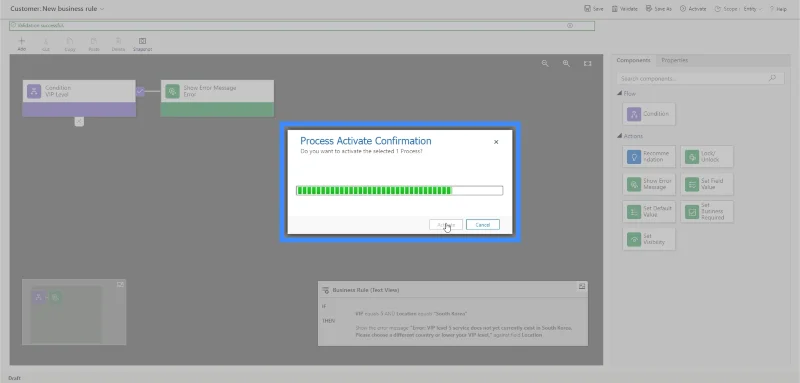Click Activate in the confirmation dialog
This screenshot has width=800, height=383.
[x=446, y=225]
